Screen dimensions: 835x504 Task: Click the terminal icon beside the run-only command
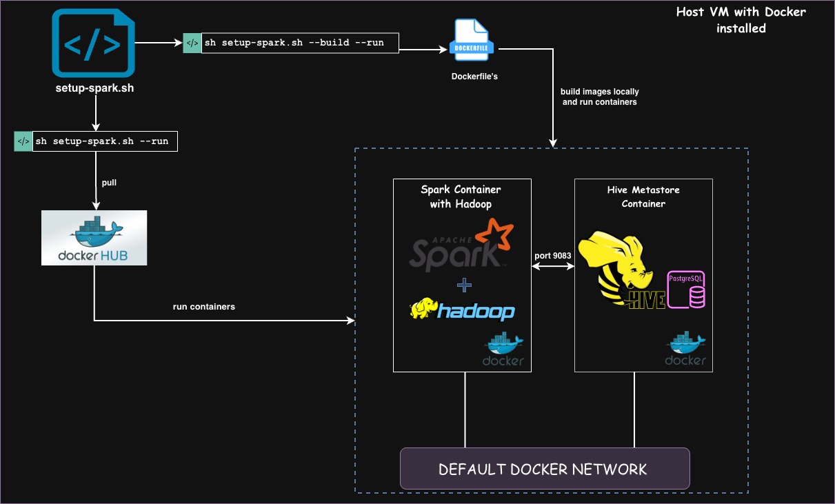click(22, 141)
